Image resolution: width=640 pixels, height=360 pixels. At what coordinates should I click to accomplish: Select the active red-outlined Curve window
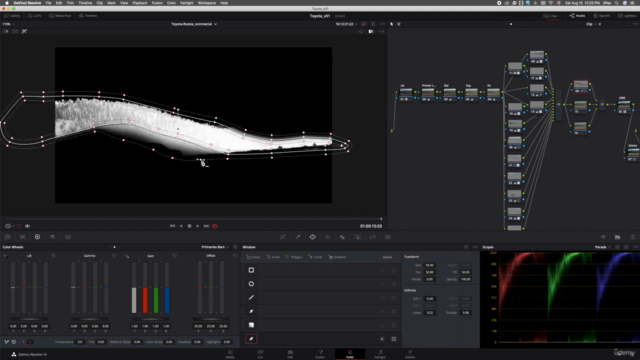point(251,339)
